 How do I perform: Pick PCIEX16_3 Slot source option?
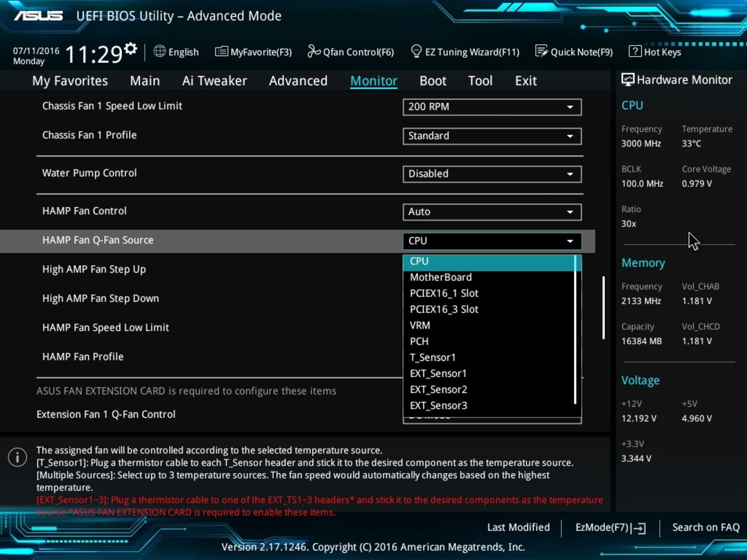tap(489, 310)
